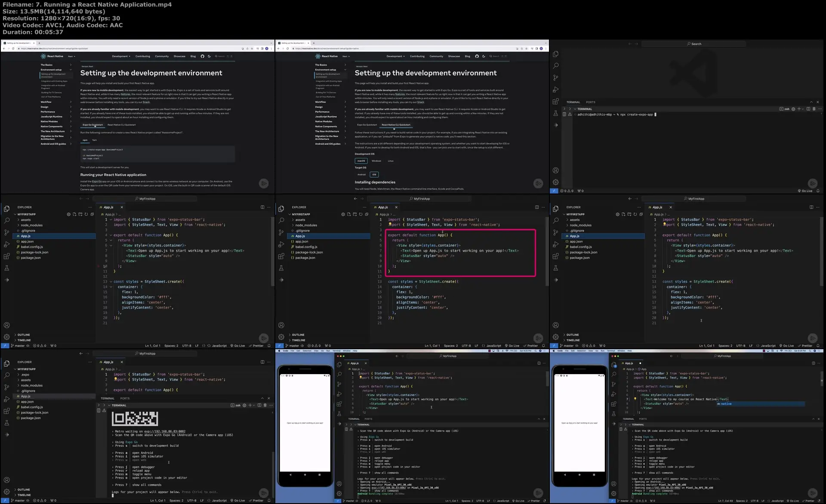This screenshot has width=826, height=504.
Task: Select Windows under Development OS
Action: point(376,161)
